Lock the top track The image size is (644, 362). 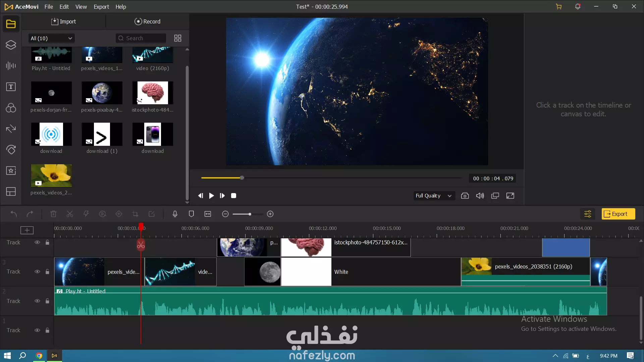tap(47, 242)
